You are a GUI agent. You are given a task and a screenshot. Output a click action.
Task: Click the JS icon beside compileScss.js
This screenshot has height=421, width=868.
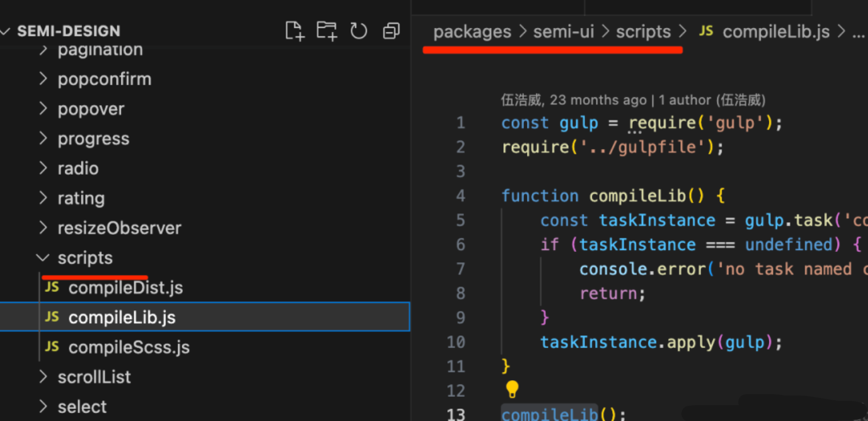(x=52, y=347)
